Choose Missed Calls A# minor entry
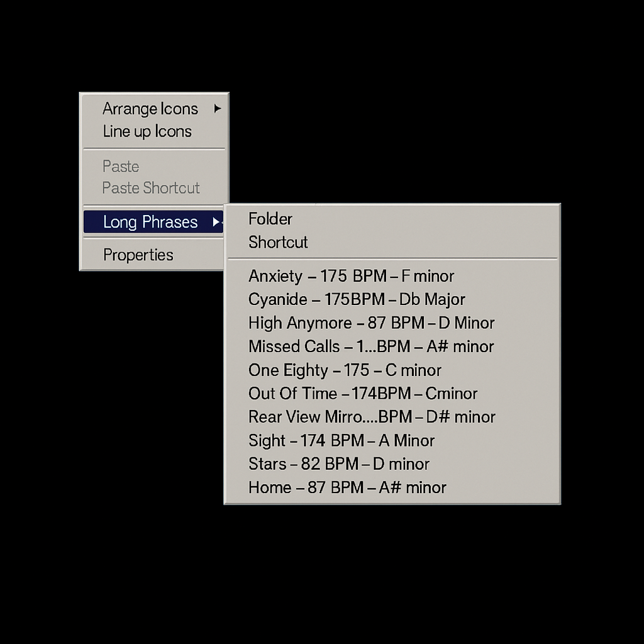 coord(392,347)
